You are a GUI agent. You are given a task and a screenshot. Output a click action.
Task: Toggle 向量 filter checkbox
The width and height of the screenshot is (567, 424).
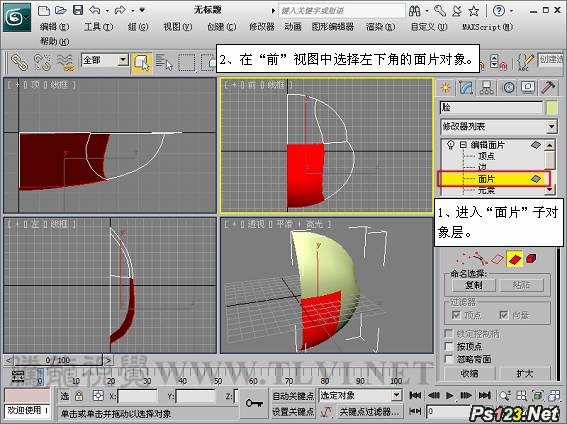[x=503, y=315]
